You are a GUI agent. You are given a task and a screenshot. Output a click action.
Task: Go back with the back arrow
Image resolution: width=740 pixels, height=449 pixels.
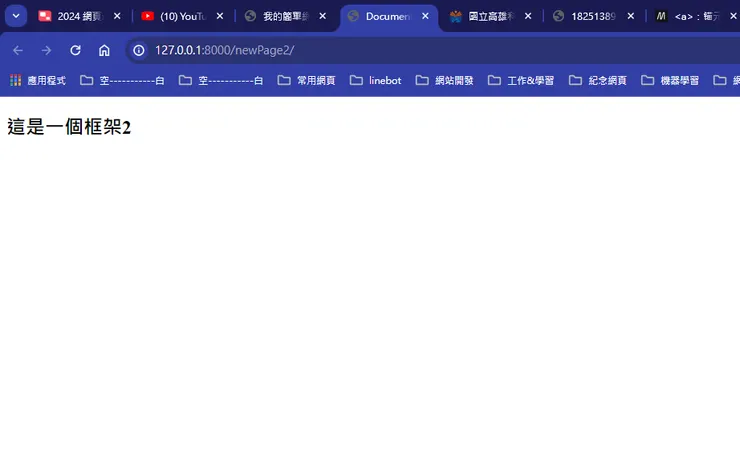click(x=17, y=50)
